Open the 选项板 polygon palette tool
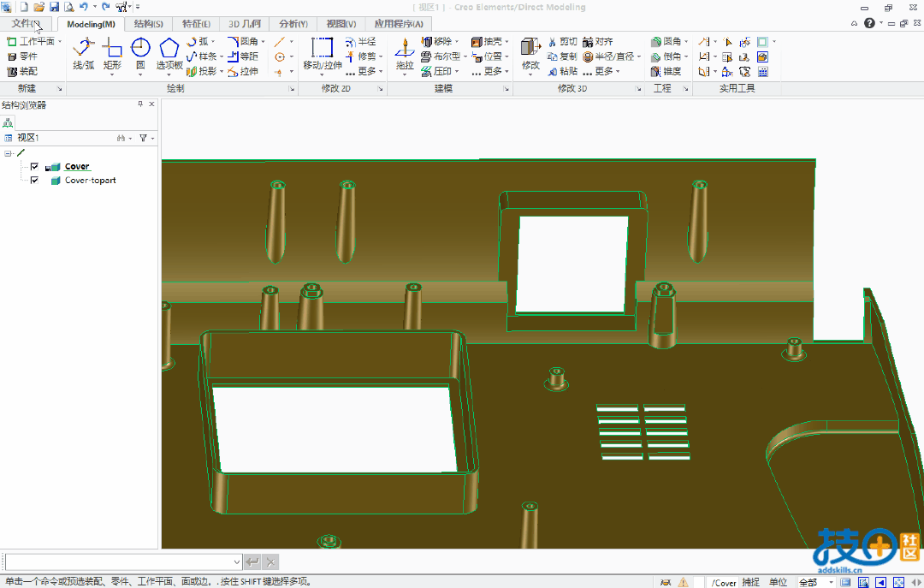This screenshot has height=588, width=924. pos(169,54)
